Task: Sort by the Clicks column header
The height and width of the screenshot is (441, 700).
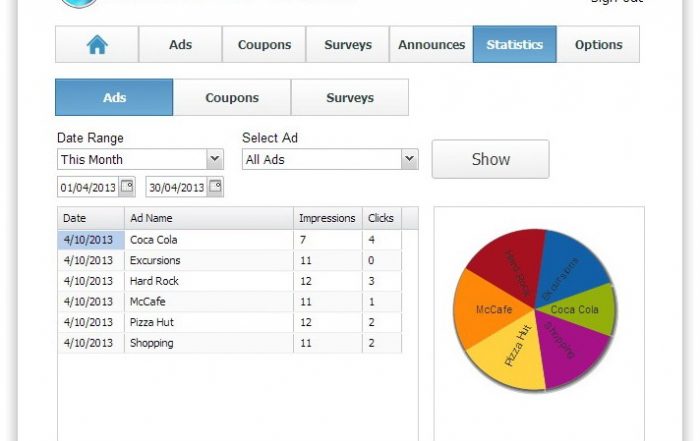Action: (382, 218)
